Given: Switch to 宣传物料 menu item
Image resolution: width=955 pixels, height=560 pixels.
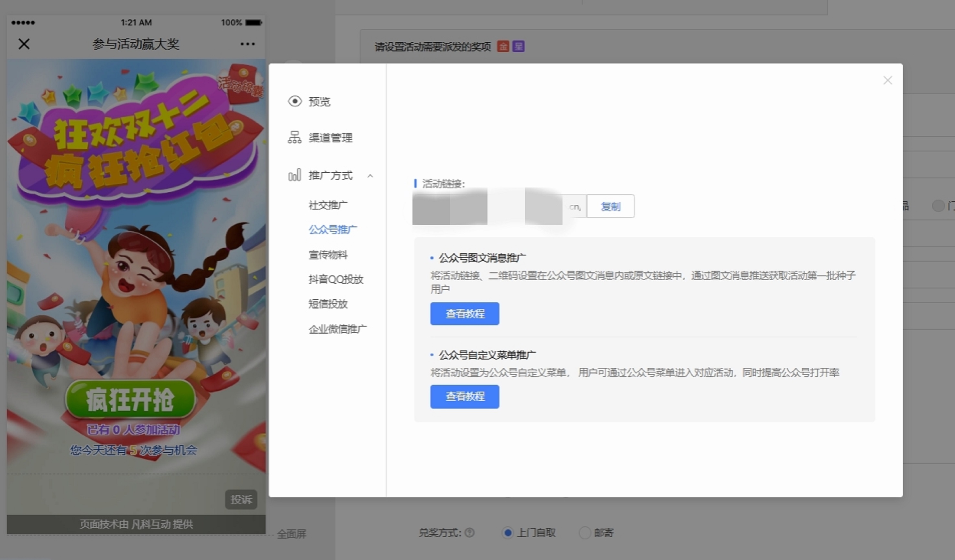Looking at the screenshot, I should tap(328, 255).
